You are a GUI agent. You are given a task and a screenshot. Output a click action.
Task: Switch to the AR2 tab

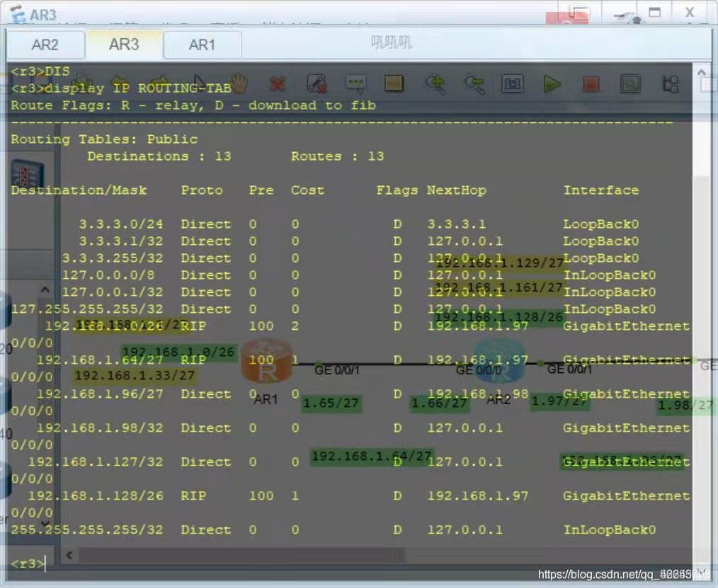coord(45,45)
